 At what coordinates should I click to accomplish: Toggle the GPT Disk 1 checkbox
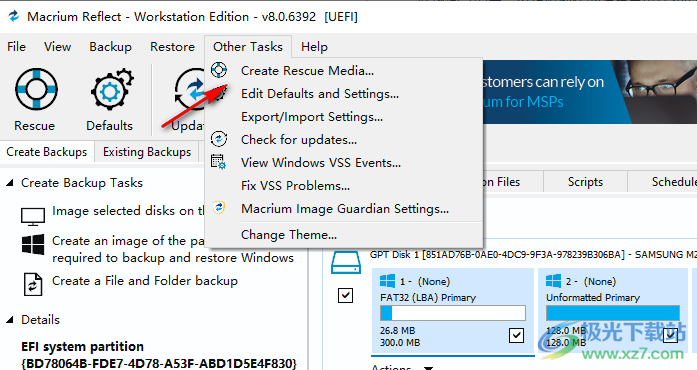(x=345, y=295)
